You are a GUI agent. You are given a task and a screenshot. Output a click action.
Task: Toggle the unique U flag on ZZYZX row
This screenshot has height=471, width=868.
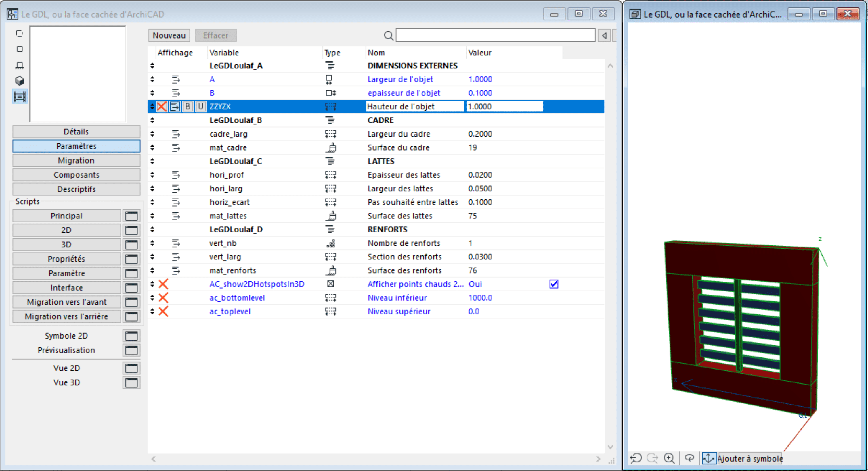point(200,107)
